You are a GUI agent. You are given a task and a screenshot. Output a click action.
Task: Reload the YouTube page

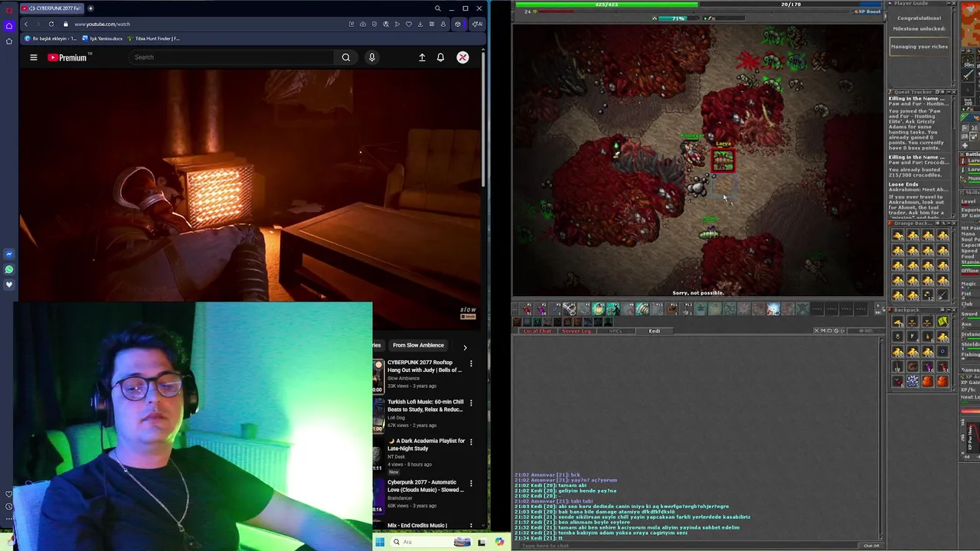51,24
